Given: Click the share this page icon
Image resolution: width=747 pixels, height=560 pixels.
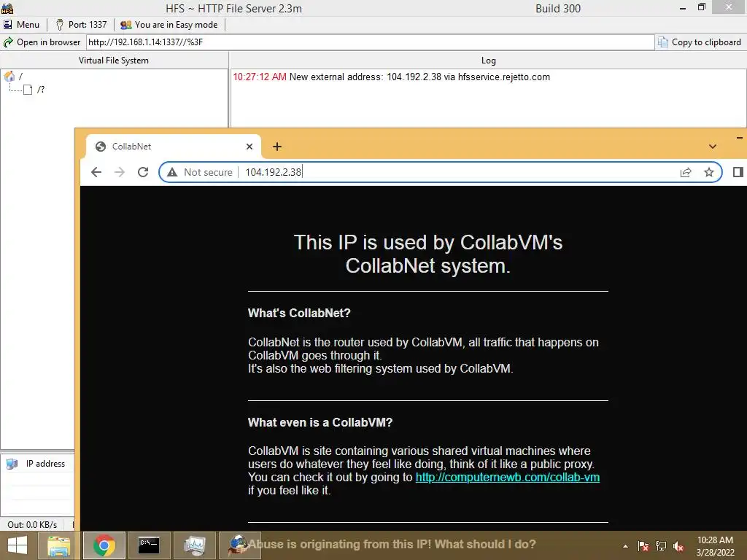Looking at the screenshot, I should 686,172.
